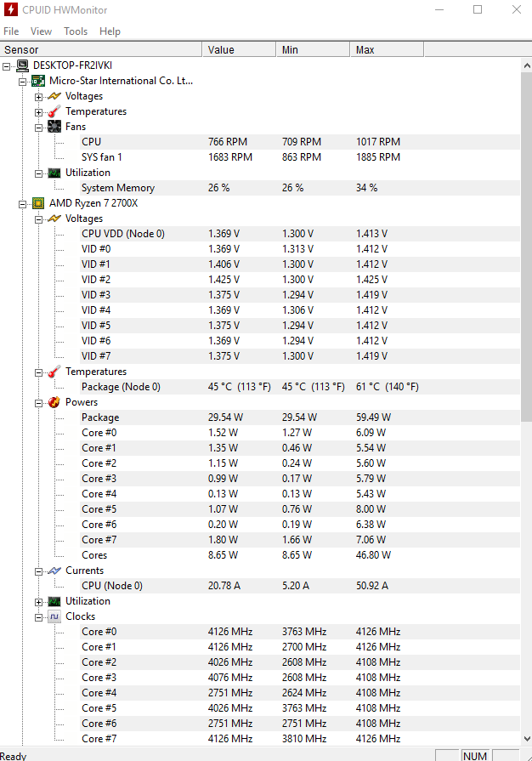Viewport: 532px width, 761px height.
Task: Click the Clocks sensor icon
Action: [x=53, y=616]
